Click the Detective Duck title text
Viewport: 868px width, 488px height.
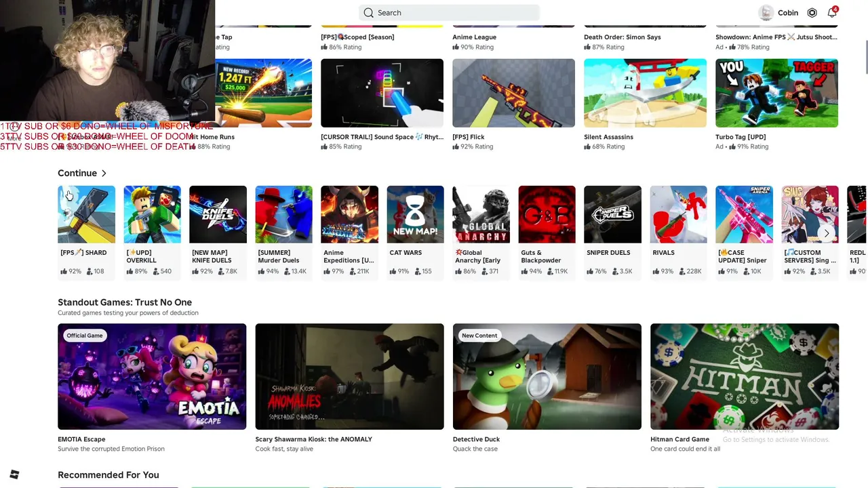476,439
